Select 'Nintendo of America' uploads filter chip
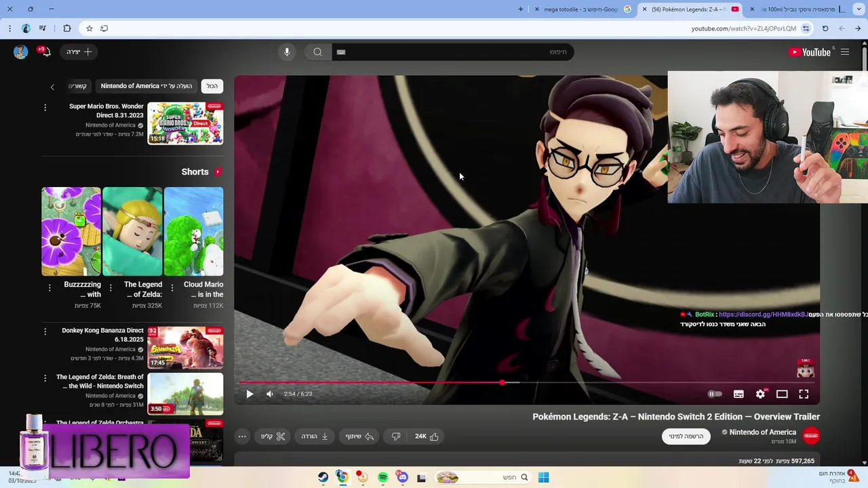The width and height of the screenshot is (868, 488). tap(146, 86)
